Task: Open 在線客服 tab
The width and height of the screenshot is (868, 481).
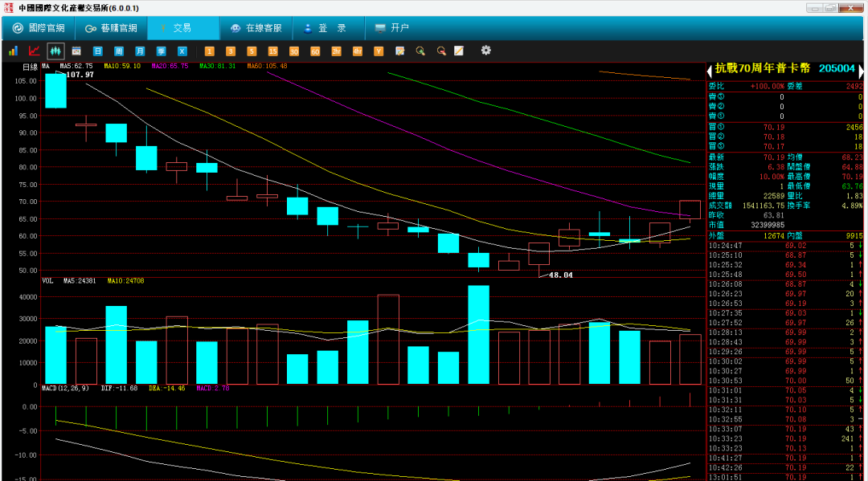Action: [x=256, y=27]
